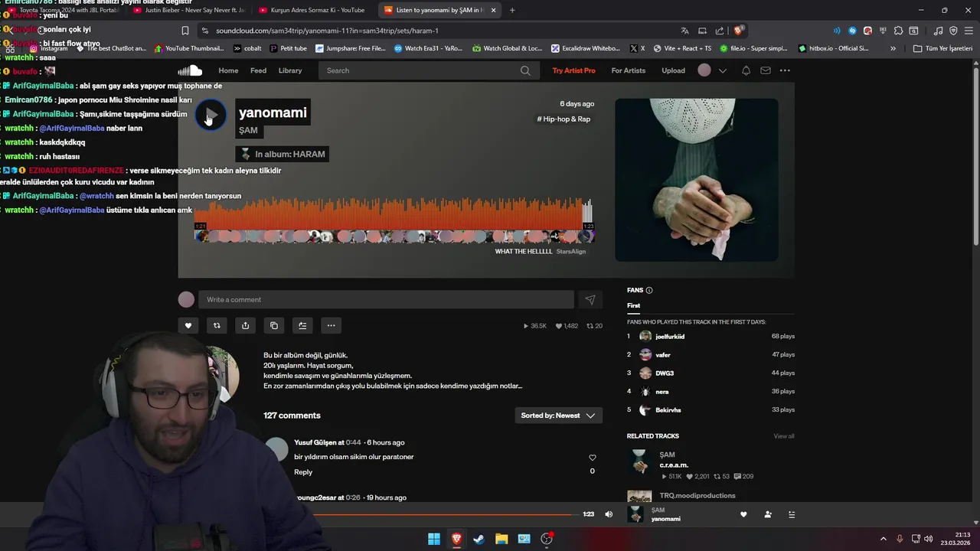This screenshot has width=980, height=551.
Task: Open File Explorer from the taskbar
Action: point(501,539)
